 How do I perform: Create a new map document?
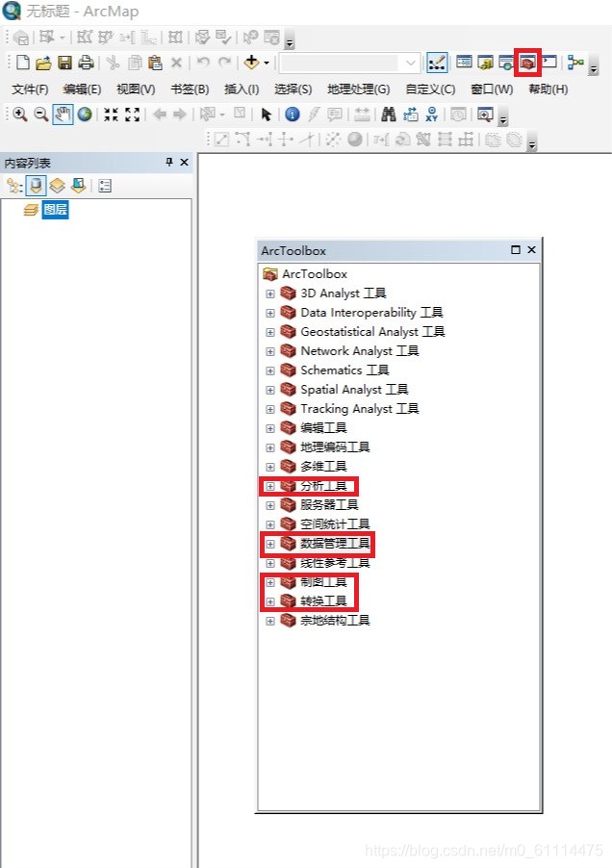(x=23, y=62)
